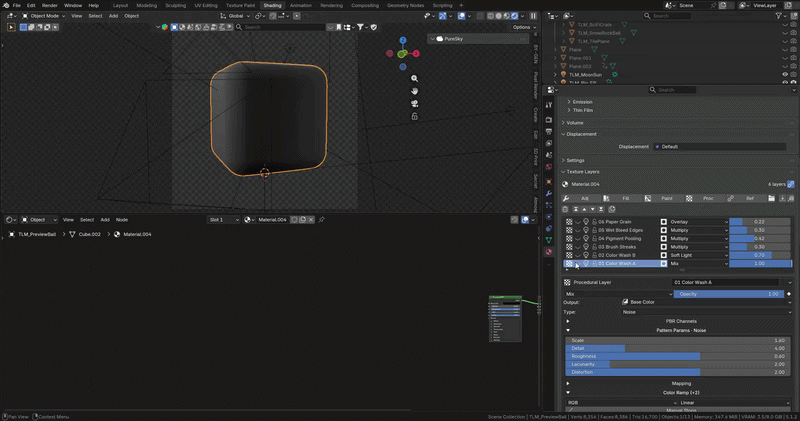Click the viewport zoom magnifier icon
Image resolution: width=800 pixels, height=421 pixels.
click(x=414, y=79)
